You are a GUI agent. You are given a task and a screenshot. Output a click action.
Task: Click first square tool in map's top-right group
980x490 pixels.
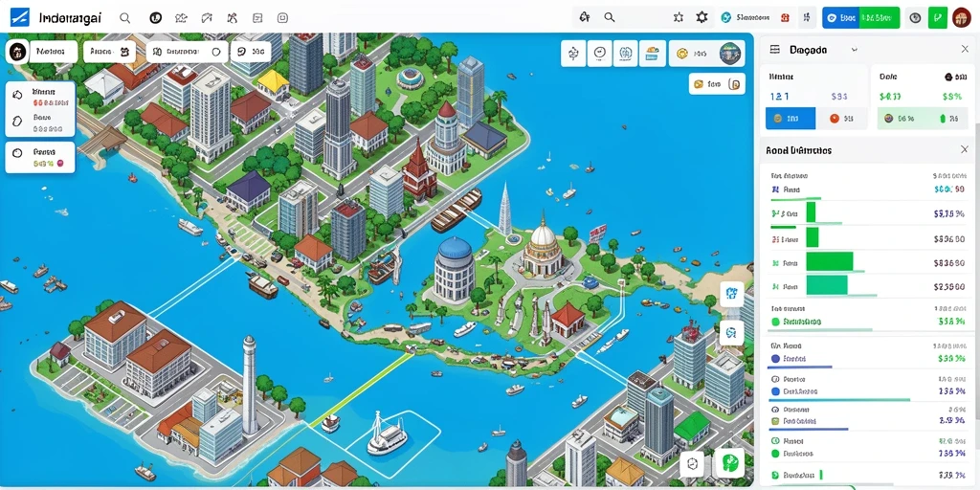click(x=573, y=54)
